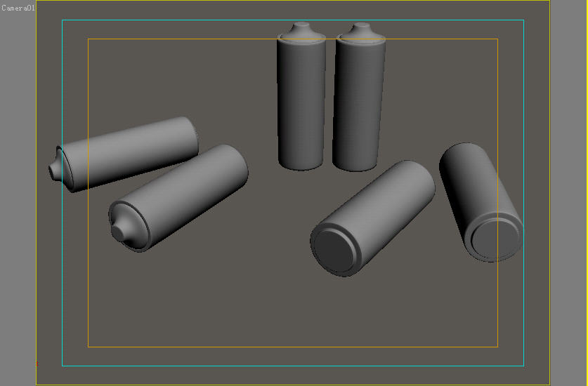Select the right upright spray can body

[x=359, y=105]
